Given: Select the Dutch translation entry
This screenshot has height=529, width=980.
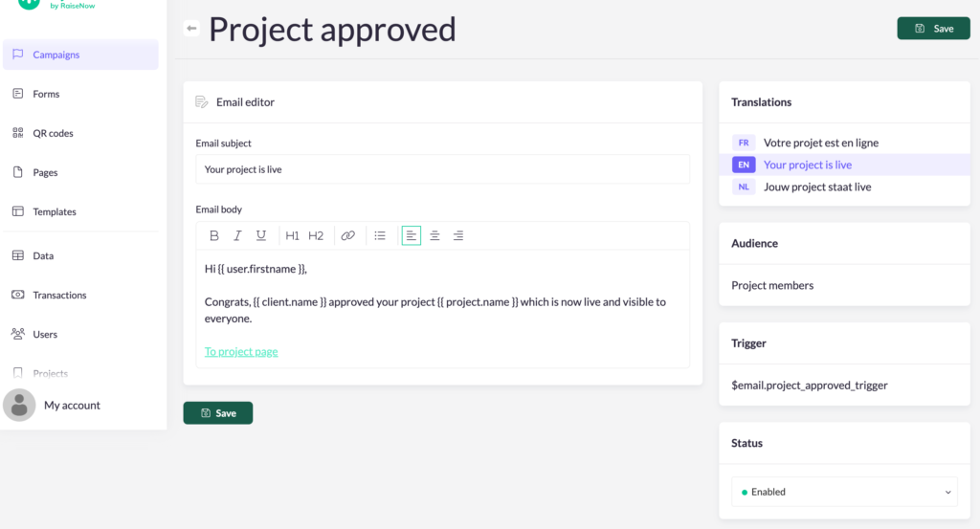Looking at the screenshot, I should (x=816, y=187).
